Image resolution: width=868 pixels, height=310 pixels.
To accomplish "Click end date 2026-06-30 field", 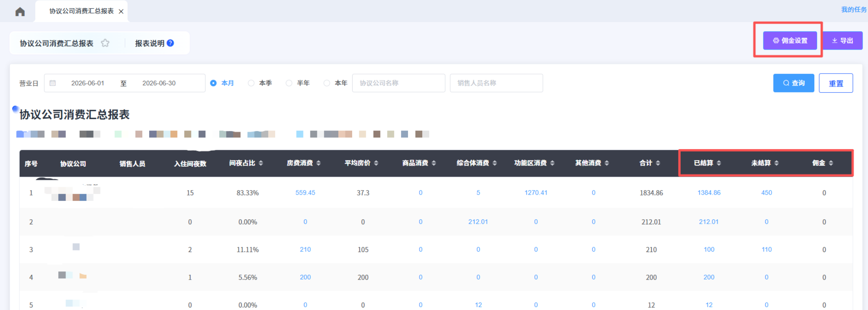I will [x=159, y=83].
